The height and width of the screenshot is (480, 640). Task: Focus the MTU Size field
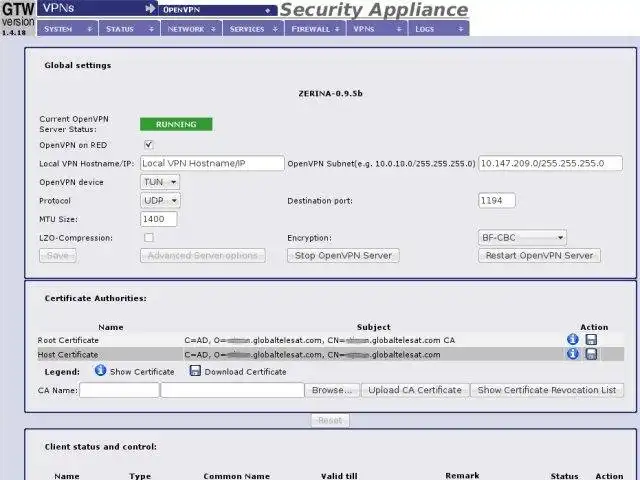coord(159,219)
